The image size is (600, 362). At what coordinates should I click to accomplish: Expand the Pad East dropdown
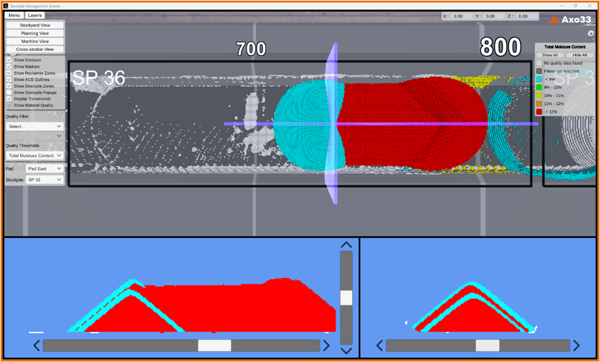44,168
